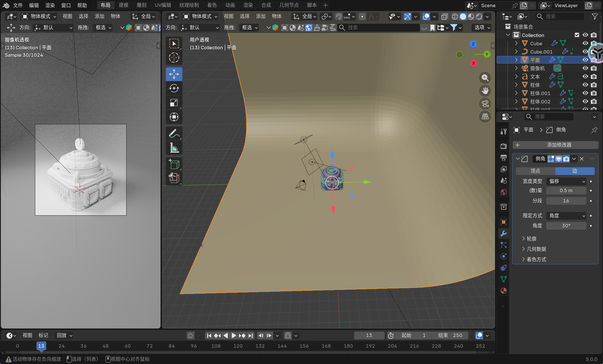603x364 pixels.
Task: Click the 分段 value field showing 16
Action: click(566, 201)
